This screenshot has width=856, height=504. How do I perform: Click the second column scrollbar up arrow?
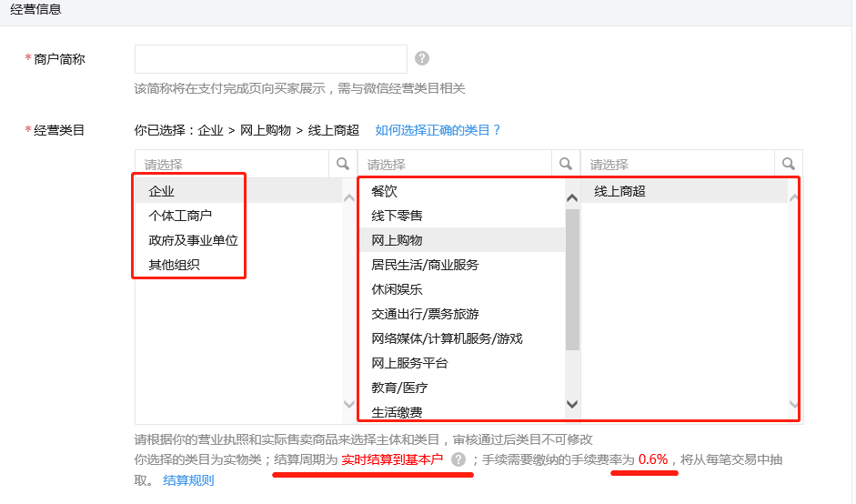tap(572, 197)
